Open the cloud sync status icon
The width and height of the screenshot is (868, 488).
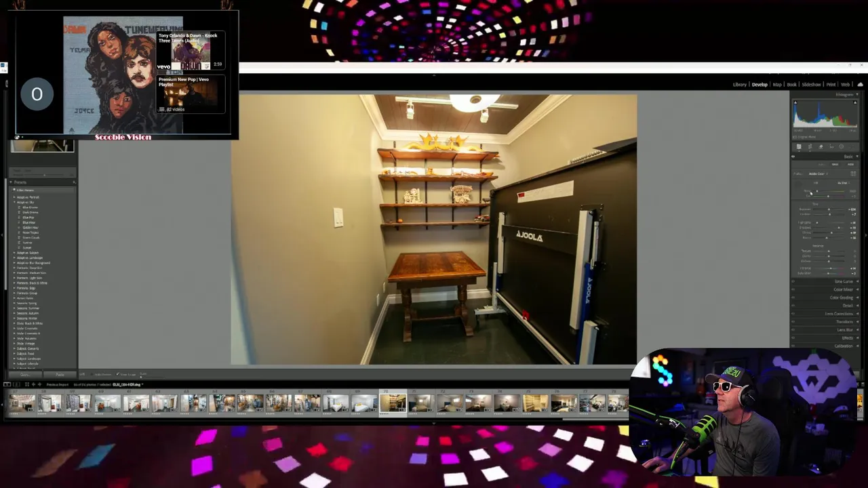pos(860,85)
